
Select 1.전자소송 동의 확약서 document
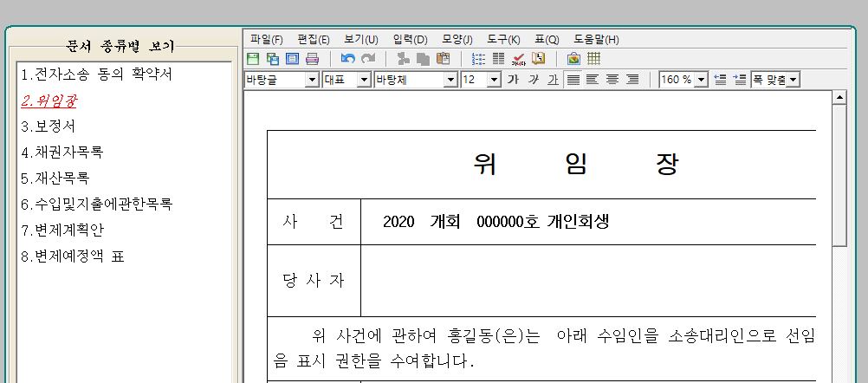(97, 75)
